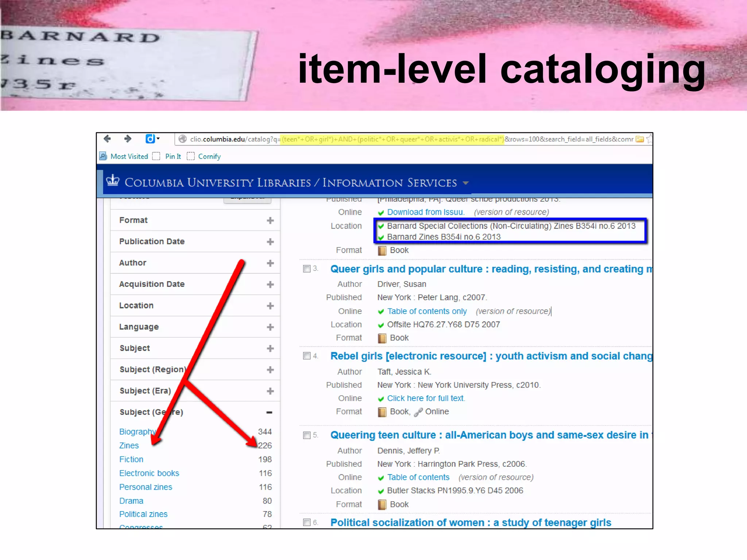Open Political socialization of women title
This screenshot has height=560, width=747.
click(471, 523)
